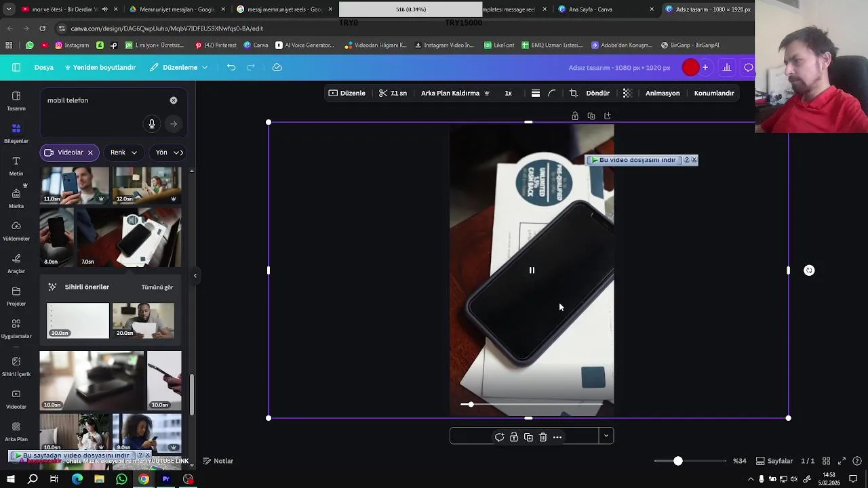The height and width of the screenshot is (488, 868).
Task: Click Yeniden boyutlandır in top bar
Action: pos(100,67)
